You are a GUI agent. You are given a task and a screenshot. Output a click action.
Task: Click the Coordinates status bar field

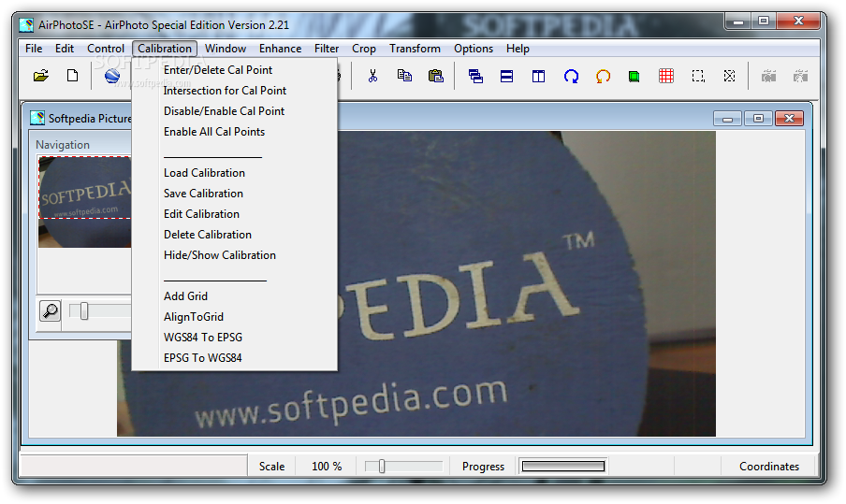click(769, 467)
